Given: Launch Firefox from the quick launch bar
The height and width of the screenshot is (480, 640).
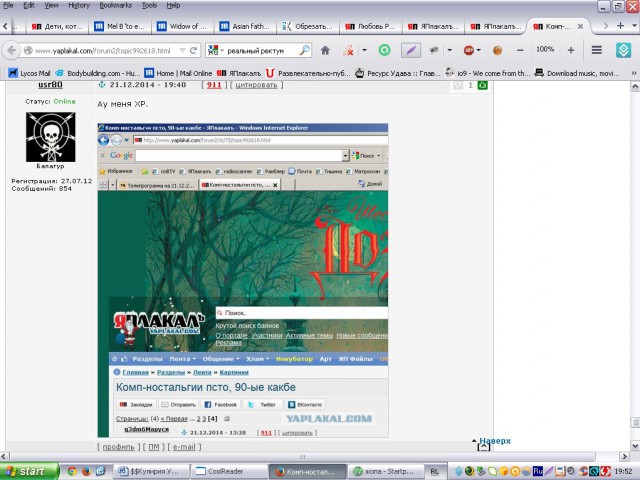Looking at the screenshot, I should [x=86, y=471].
